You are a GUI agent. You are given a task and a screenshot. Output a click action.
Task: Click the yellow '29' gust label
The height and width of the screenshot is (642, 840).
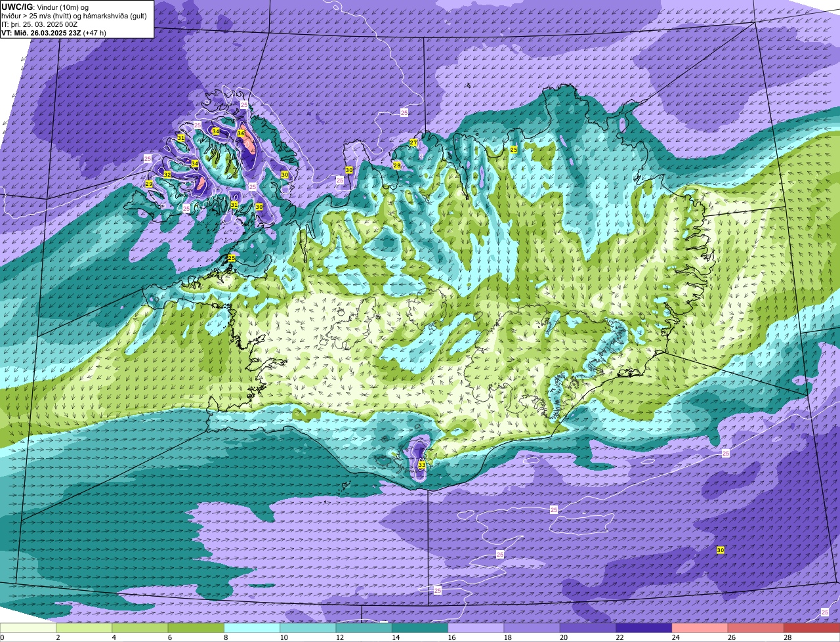click(x=149, y=184)
